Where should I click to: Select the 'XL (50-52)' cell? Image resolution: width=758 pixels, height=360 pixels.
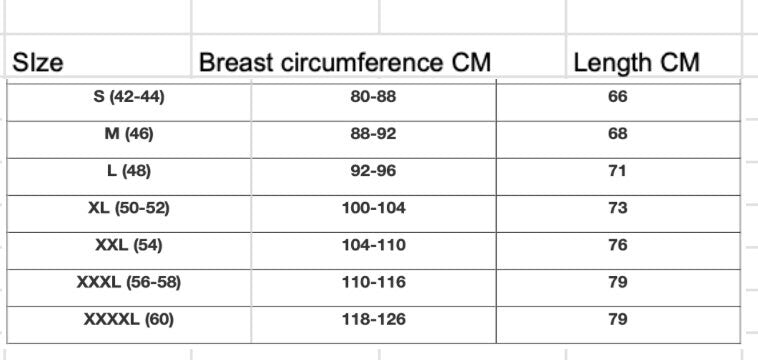point(129,214)
